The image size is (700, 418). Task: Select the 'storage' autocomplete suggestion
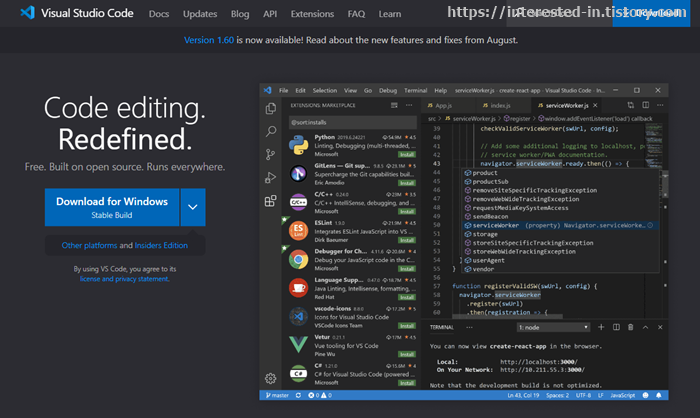pos(560,234)
